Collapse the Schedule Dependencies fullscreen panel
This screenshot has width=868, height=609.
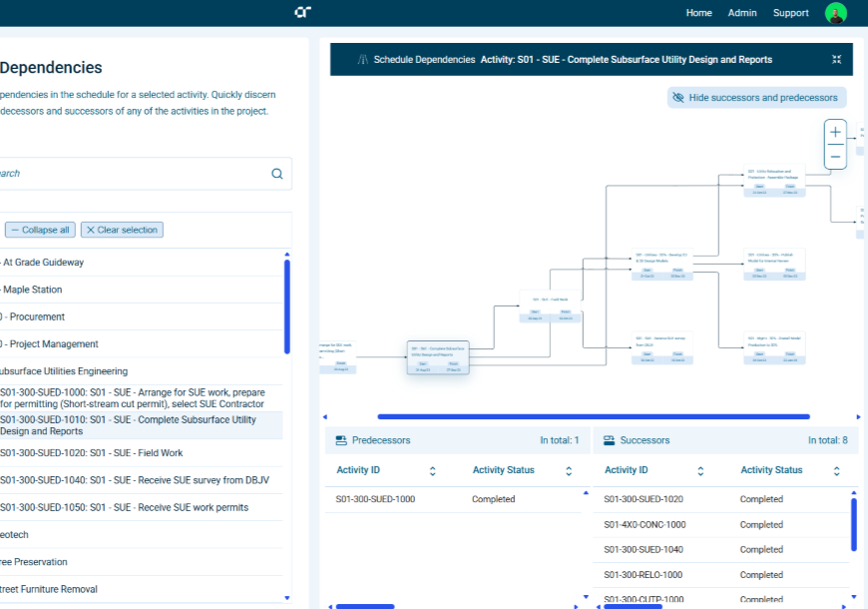point(836,59)
